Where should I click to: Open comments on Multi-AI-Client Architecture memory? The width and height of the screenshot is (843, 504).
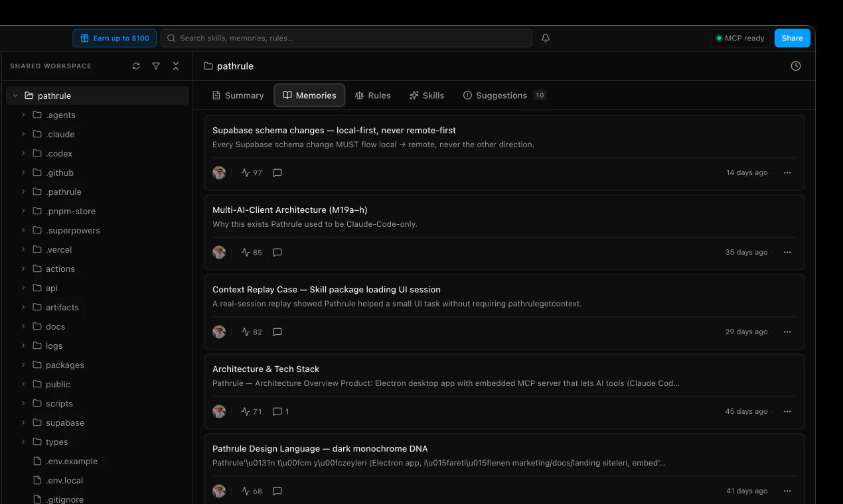277,253
